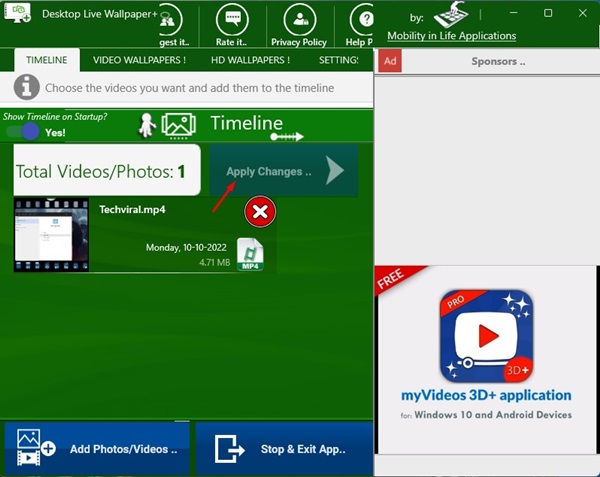Click the Suggest it people icon
Viewport: 600px width, 477px height.
(171, 19)
